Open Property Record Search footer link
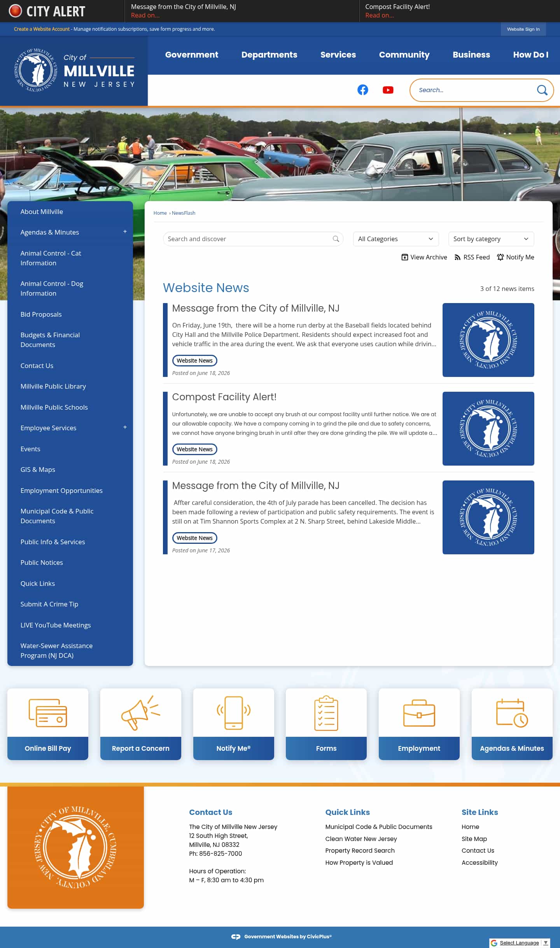Image resolution: width=560 pixels, height=948 pixels. [360, 850]
